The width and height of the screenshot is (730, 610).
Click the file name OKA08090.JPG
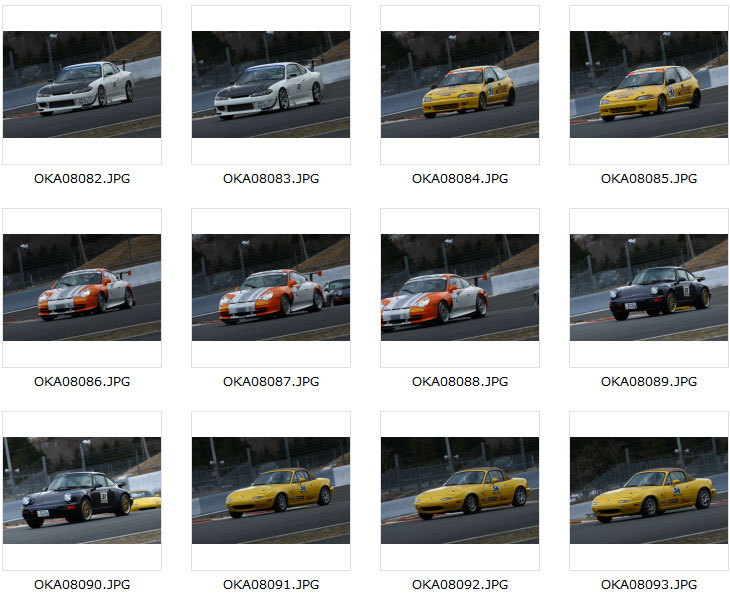pyautogui.click(x=82, y=585)
